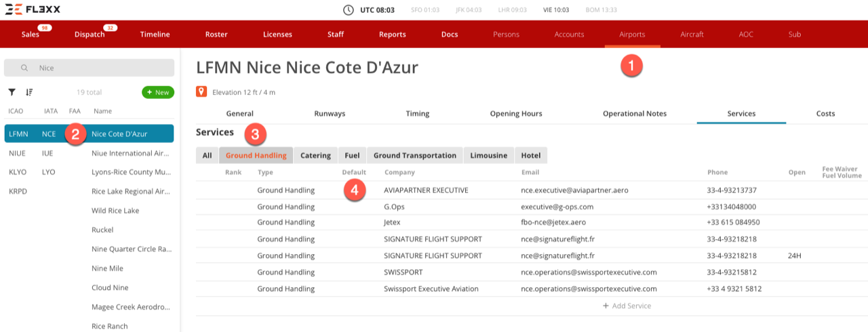Filter services by Hotel
Screen dimensions: 868x332
click(530, 156)
